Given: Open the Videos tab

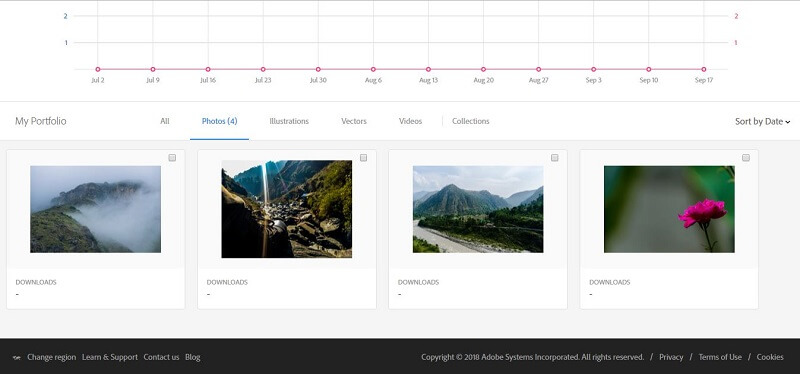Looking at the screenshot, I should (x=410, y=121).
